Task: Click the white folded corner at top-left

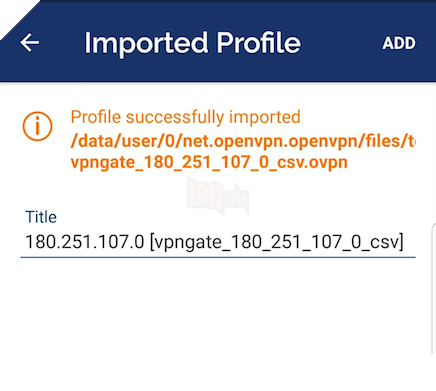Action: pyautogui.click(x=15, y=15)
